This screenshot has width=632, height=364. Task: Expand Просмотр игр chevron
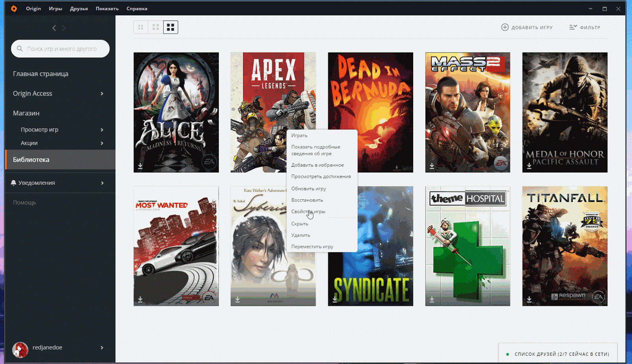click(102, 130)
